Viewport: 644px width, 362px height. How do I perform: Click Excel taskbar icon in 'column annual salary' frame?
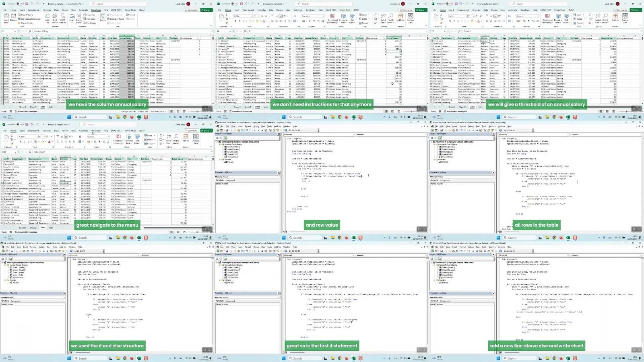[139, 117]
